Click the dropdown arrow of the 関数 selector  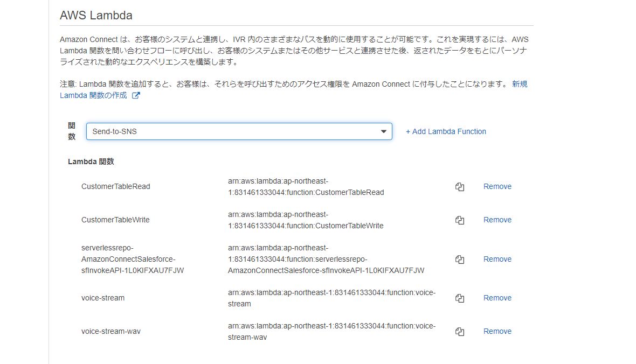pyautogui.click(x=383, y=131)
